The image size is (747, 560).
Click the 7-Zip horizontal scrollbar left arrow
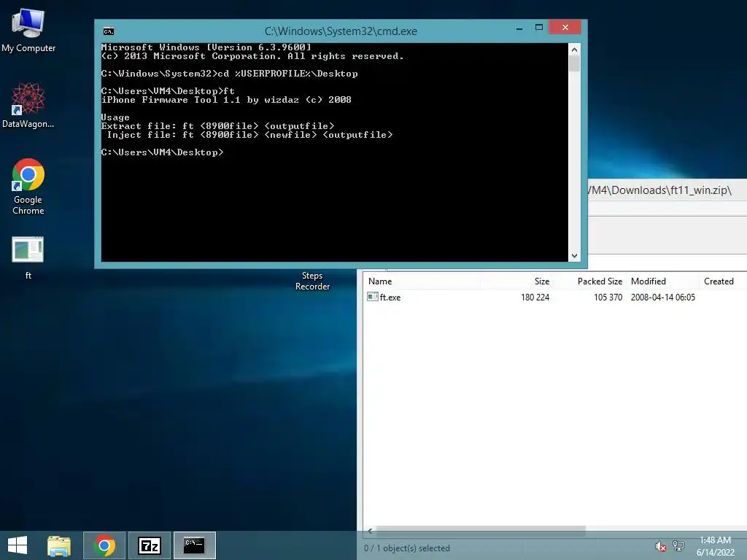tap(370, 531)
